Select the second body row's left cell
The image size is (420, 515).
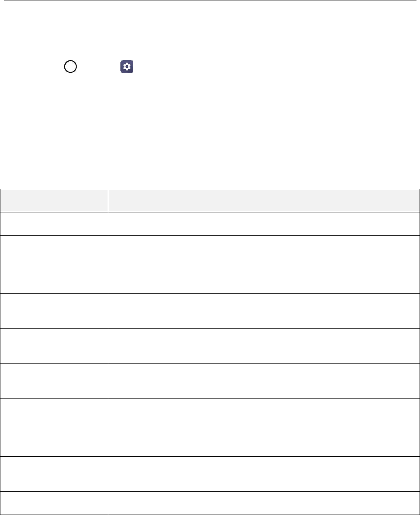[x=54, y=247]
